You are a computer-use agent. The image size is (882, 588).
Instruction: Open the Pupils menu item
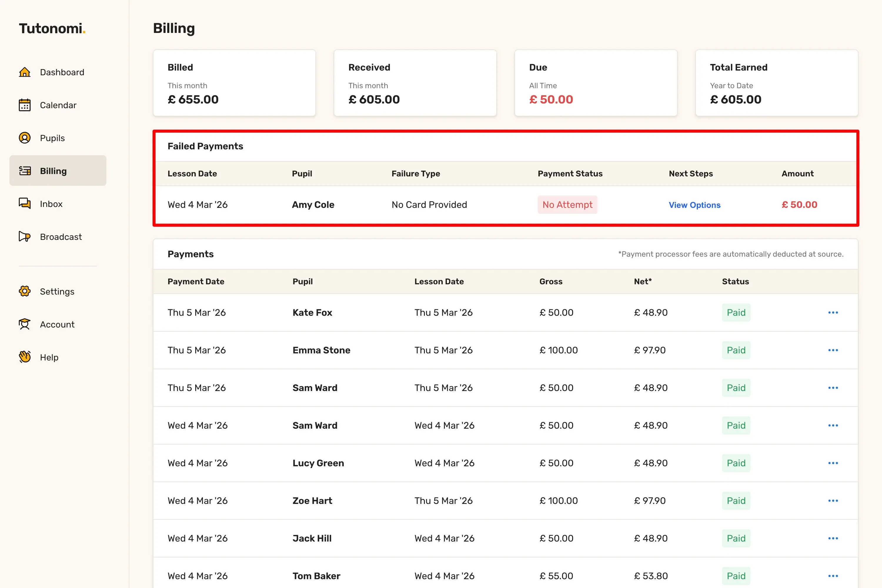click(53, 138)
